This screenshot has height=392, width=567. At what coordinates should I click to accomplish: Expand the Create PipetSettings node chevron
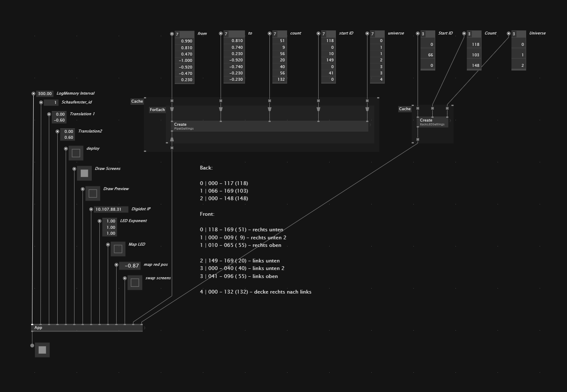tap(370, 124)
